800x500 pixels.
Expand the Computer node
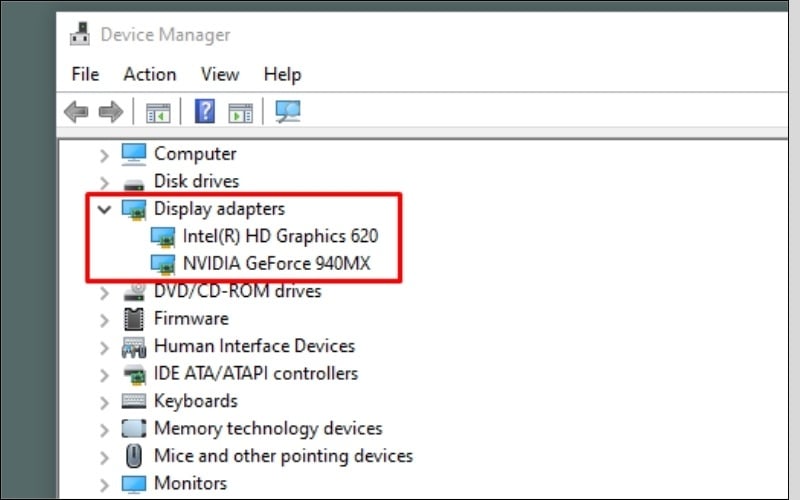tap(104, 155)
